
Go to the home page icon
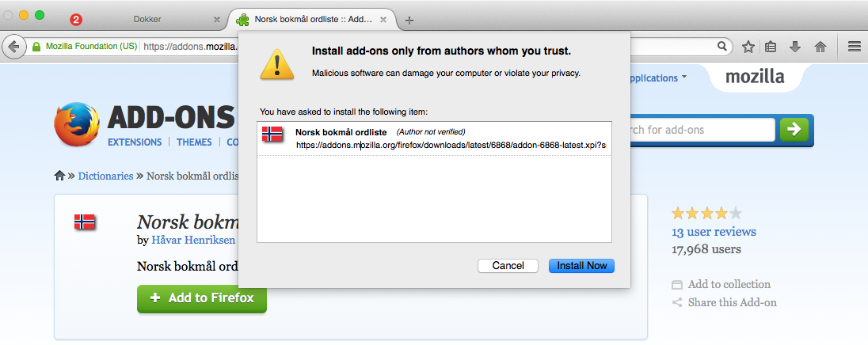pyautogui.click(x=820, y=47)
